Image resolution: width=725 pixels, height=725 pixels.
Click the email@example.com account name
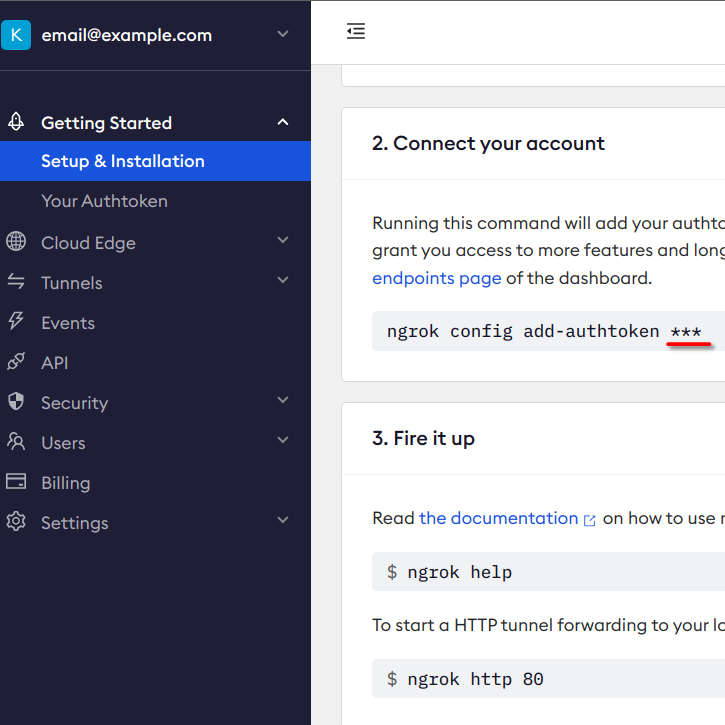point(126,35)
